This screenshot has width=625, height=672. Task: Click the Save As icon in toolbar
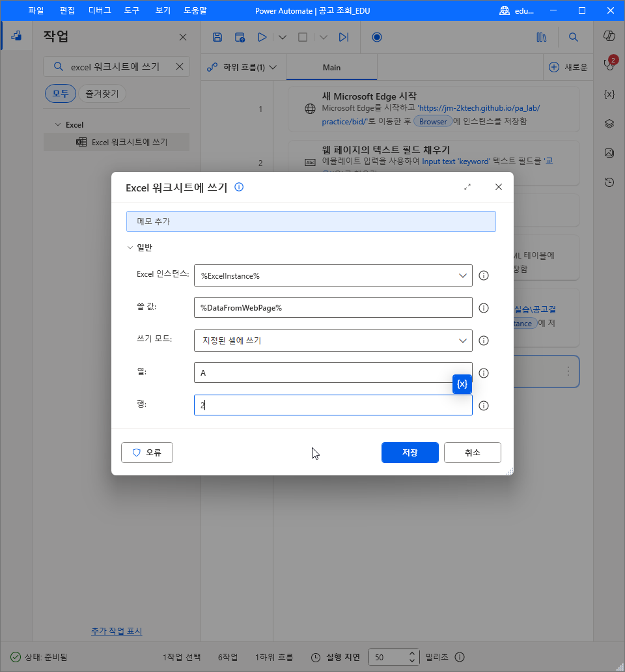click(x=240, y=37)
